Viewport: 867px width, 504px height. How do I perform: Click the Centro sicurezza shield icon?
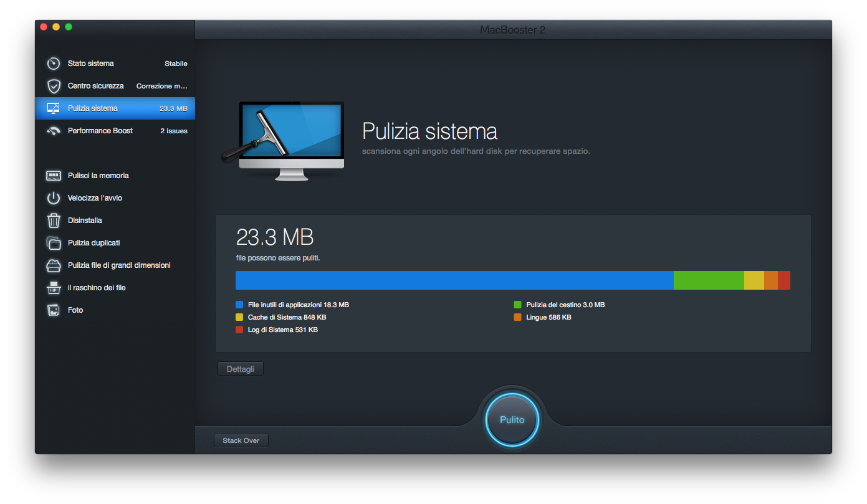coord(54,86)
